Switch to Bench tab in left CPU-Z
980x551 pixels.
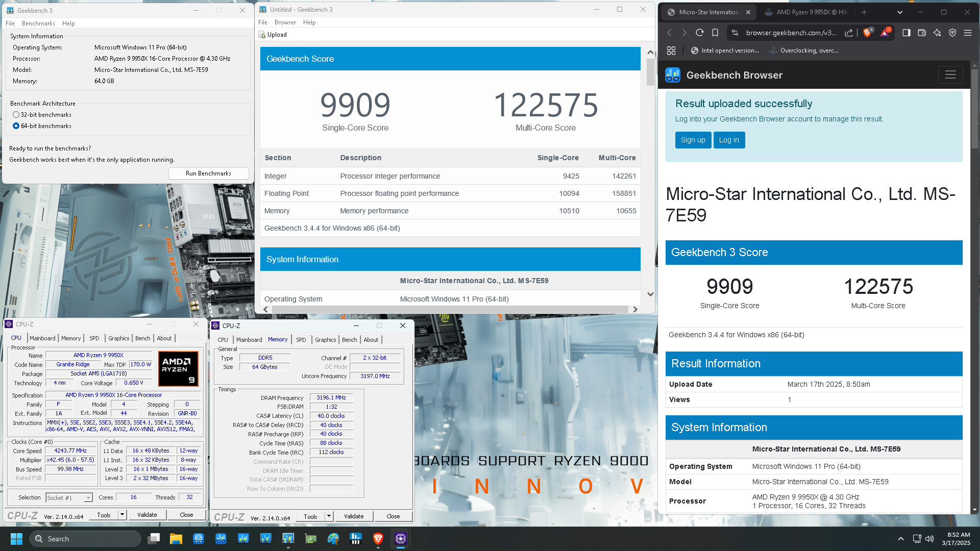pos(143,338)
